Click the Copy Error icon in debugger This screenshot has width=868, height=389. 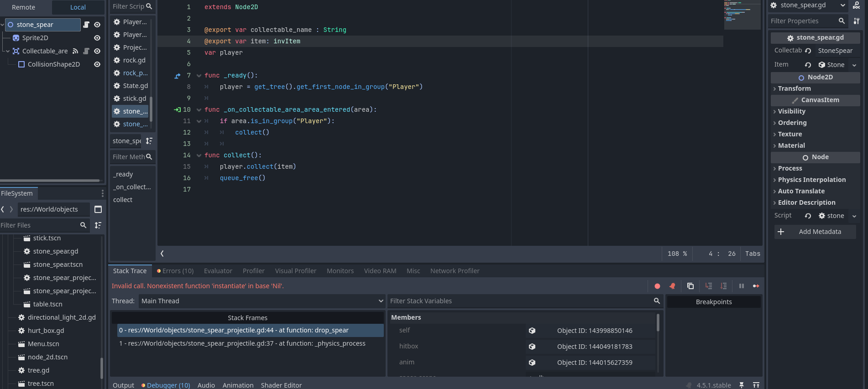[690, 286]
